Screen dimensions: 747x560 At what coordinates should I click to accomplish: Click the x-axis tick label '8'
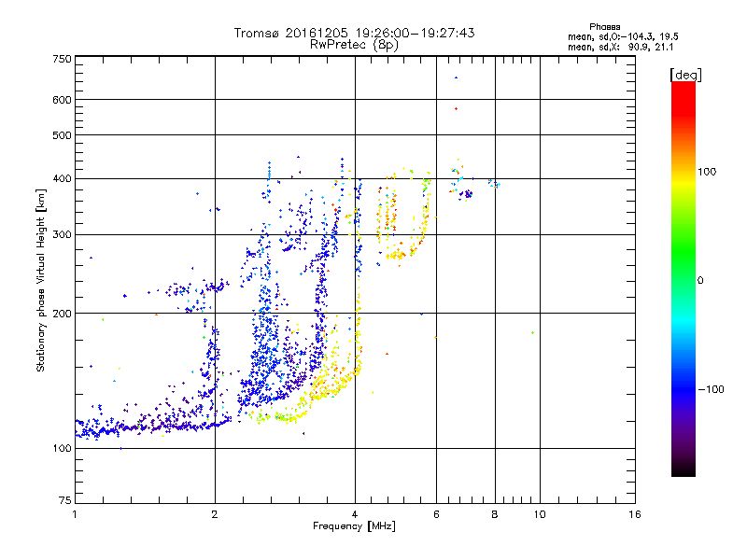(x=495, y=514)
